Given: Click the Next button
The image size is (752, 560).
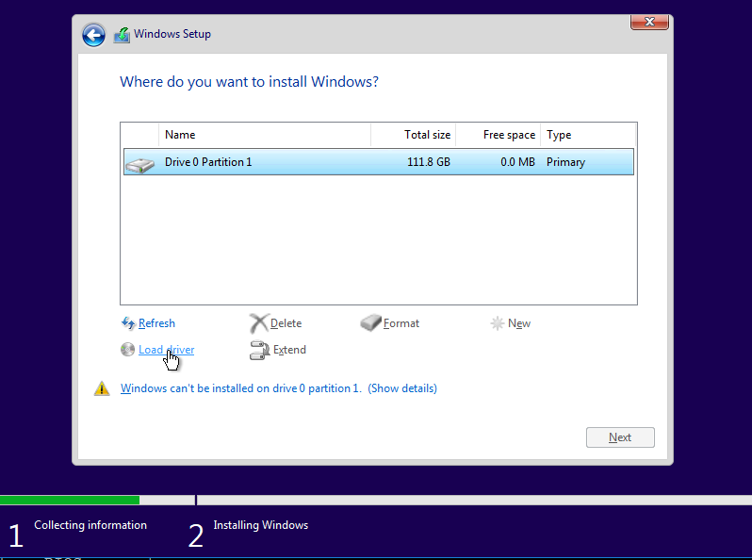Looking at the screenshot, I should [620, 437].
